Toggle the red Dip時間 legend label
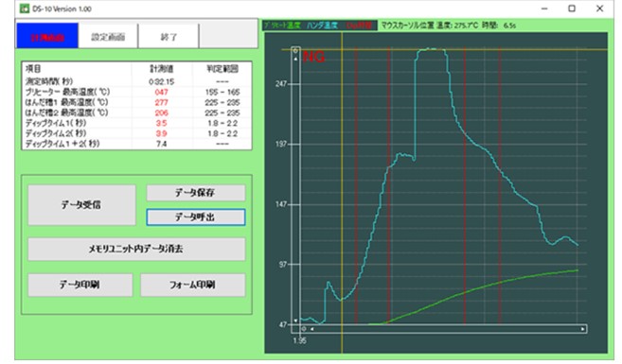This screenshot has width=622, height=364. pyautogui.click(x=359, y=26)
